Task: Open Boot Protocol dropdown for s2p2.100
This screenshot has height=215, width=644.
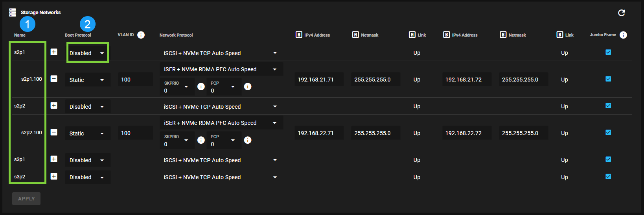Action: pyautogui.click(x=87, y=133)
